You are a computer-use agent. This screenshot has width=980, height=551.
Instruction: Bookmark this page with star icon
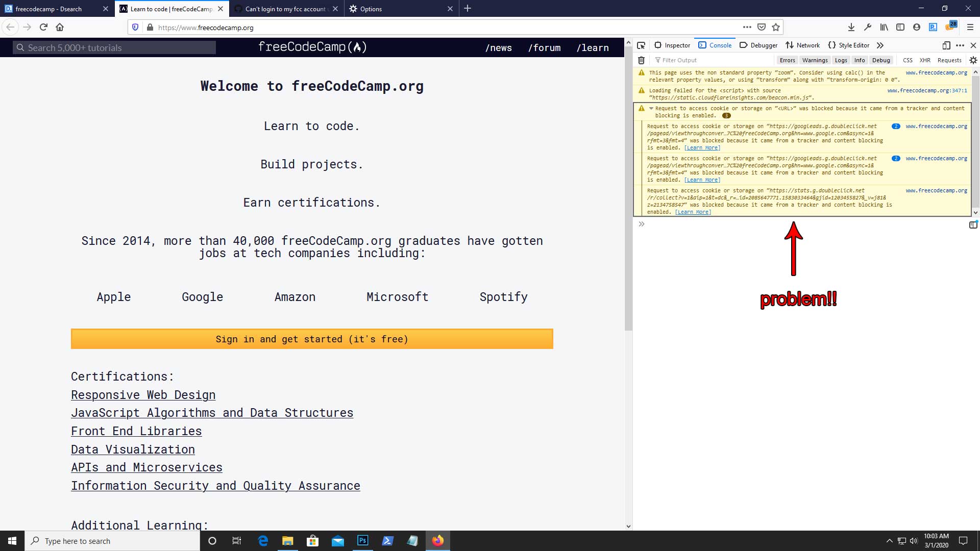(776, 28)
